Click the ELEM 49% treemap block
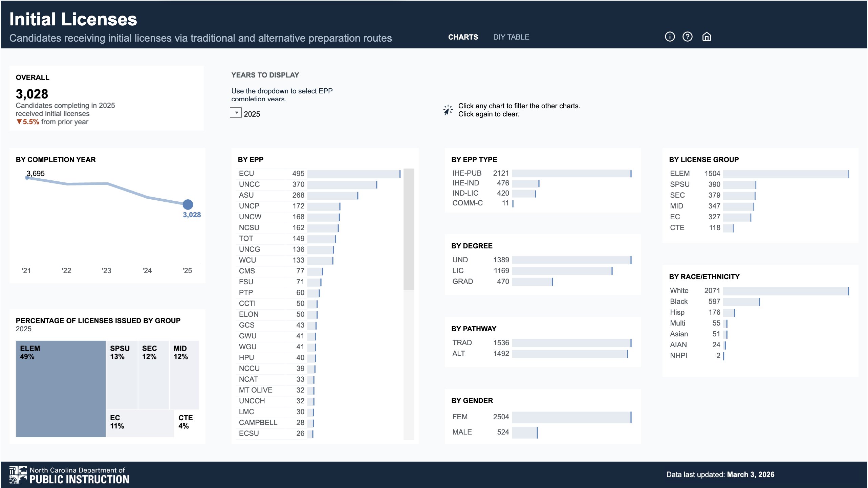This screenshot has height=488, width=868. click(x=61, y=389)
